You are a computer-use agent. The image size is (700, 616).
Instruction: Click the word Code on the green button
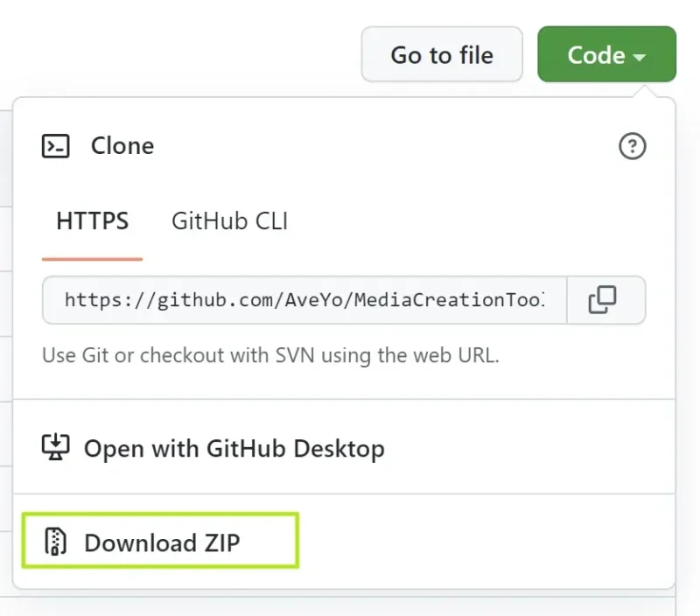tap(596, 55)
